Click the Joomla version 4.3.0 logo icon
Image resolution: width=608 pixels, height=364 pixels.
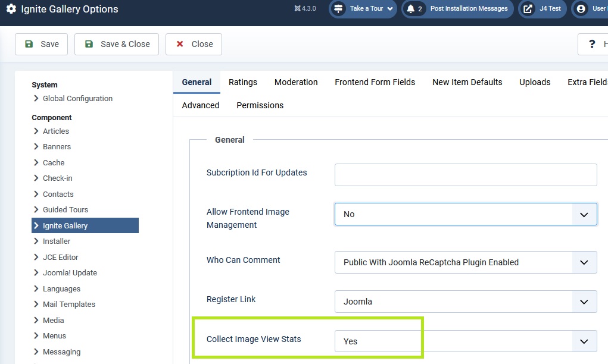(x=298, y=9)
